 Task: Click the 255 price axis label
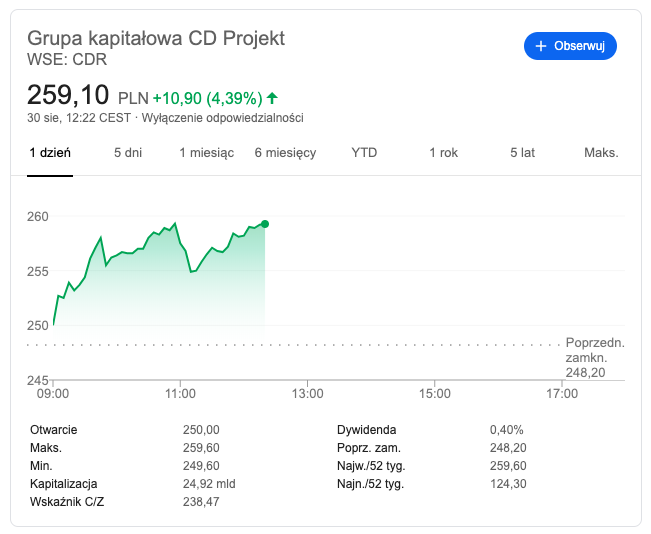pos(38,272)
